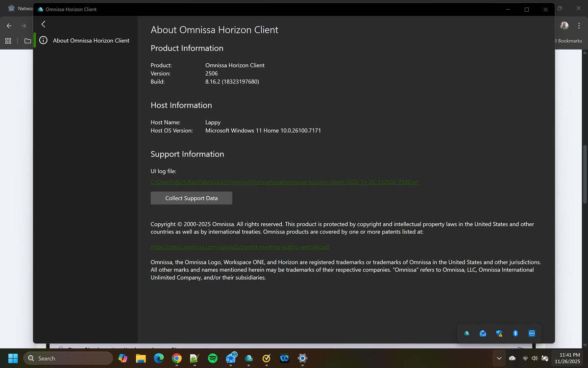Click Bluetooth icon in tray overflow
The height and width of the screenshot is (368, 588).
pyautogui.click(x=515, y=334)
